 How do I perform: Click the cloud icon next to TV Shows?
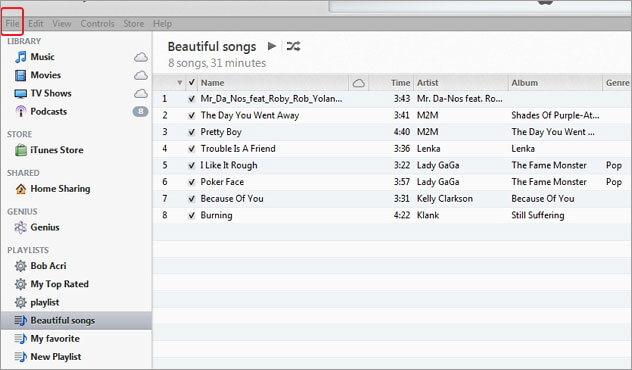(x=141, y=94)
